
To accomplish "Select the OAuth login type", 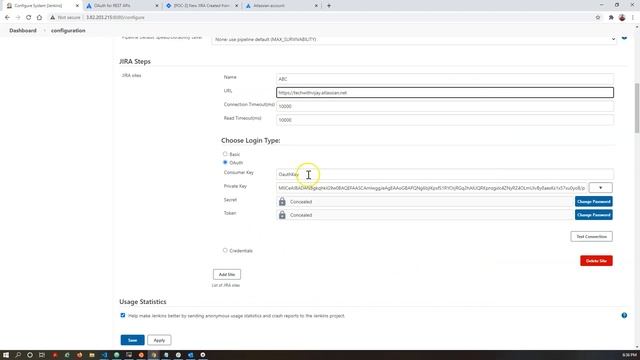I will pyautogui.click(x=225, y=162).
